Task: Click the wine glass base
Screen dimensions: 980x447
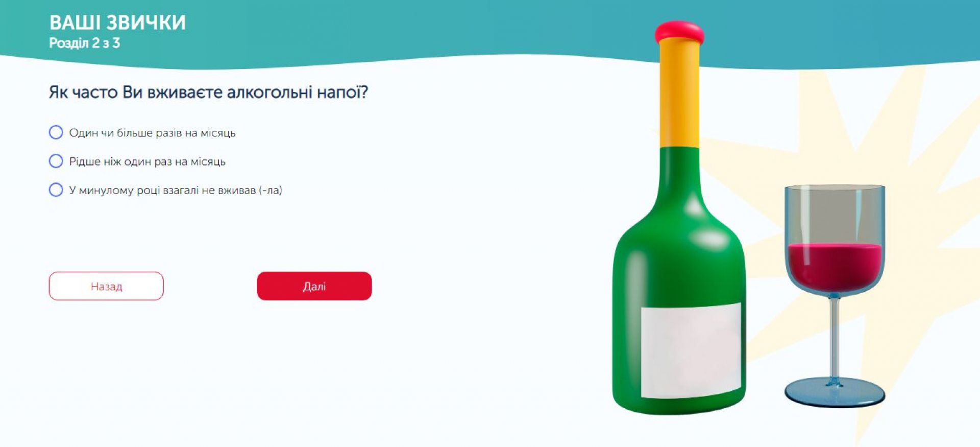Action: (835, 393)
